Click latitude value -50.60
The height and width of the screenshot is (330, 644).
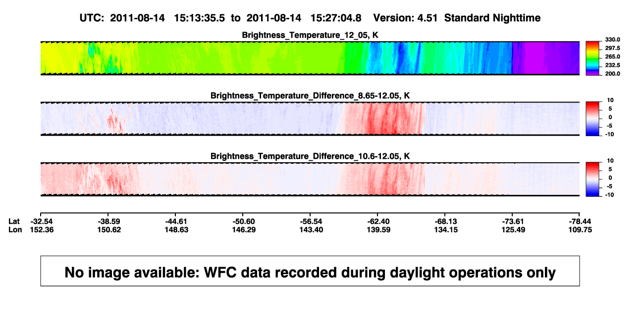point(243,221)
